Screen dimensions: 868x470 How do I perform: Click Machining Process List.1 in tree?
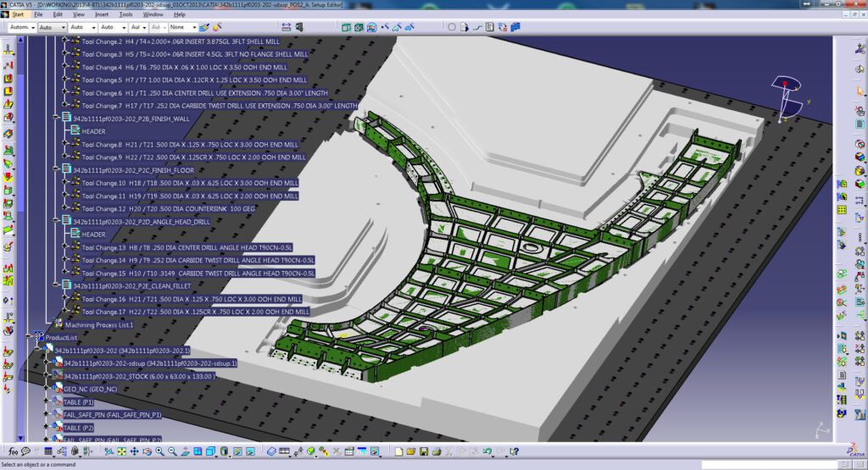click(x=93, y=324)
